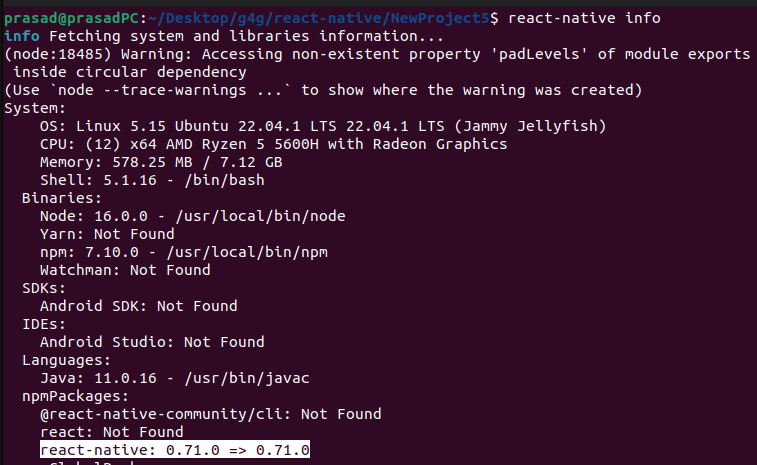Click the prompt text prasad@prasadPC
The width and height of the screenshot is (757, 465).
click(x=72, y=18)
